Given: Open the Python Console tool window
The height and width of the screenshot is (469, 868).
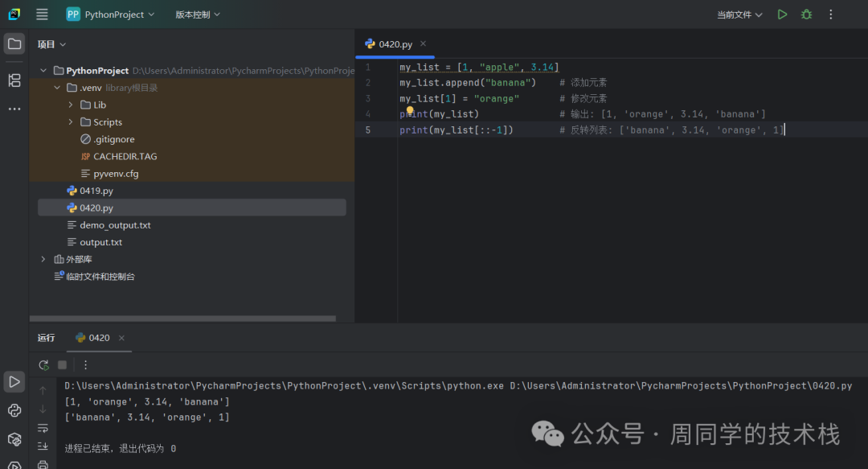Looking at the screenshot, I should [14, 410].
